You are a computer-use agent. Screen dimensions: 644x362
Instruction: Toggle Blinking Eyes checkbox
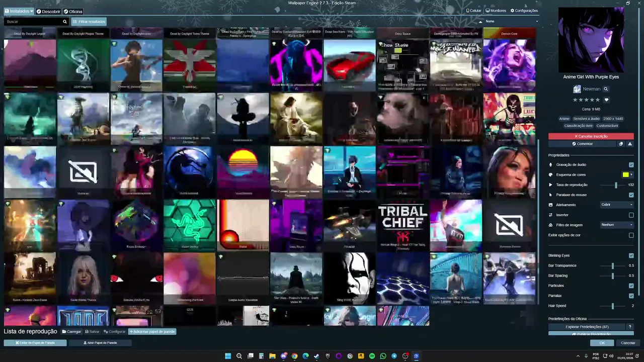click(631, 255)
